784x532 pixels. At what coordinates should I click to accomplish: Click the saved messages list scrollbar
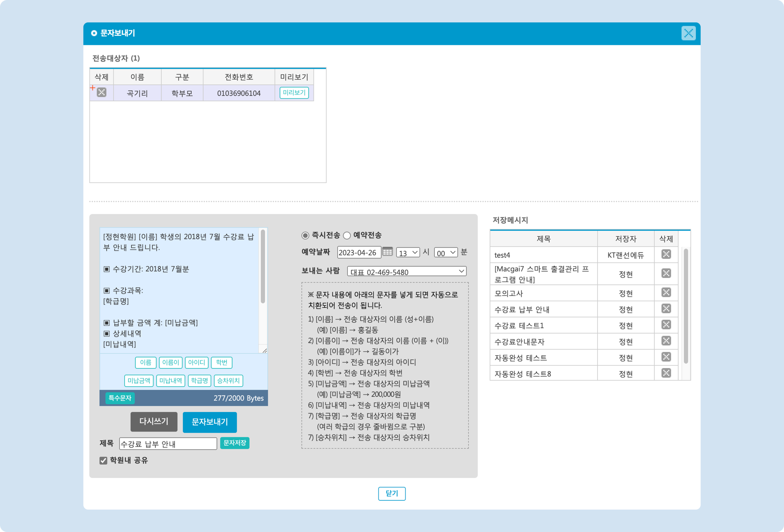[685, 306]
